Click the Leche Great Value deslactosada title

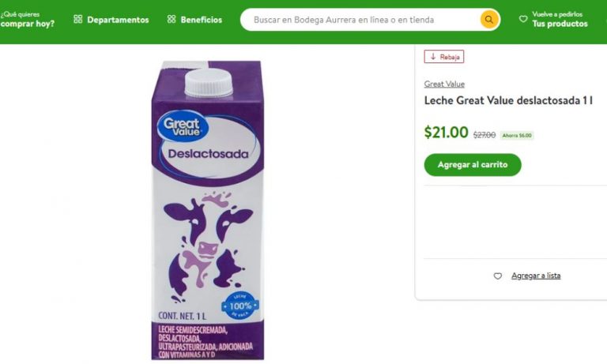[x=508, y=100]
